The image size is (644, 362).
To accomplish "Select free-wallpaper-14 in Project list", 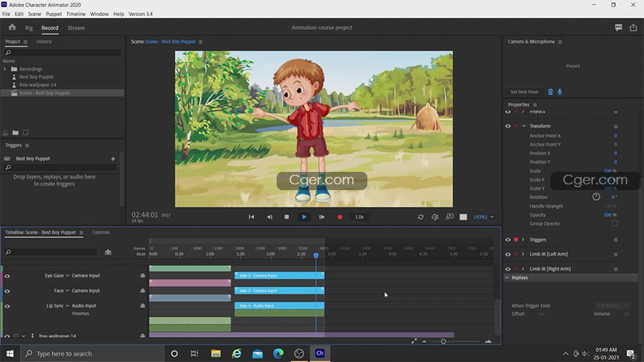I will [x=38, y=85].
